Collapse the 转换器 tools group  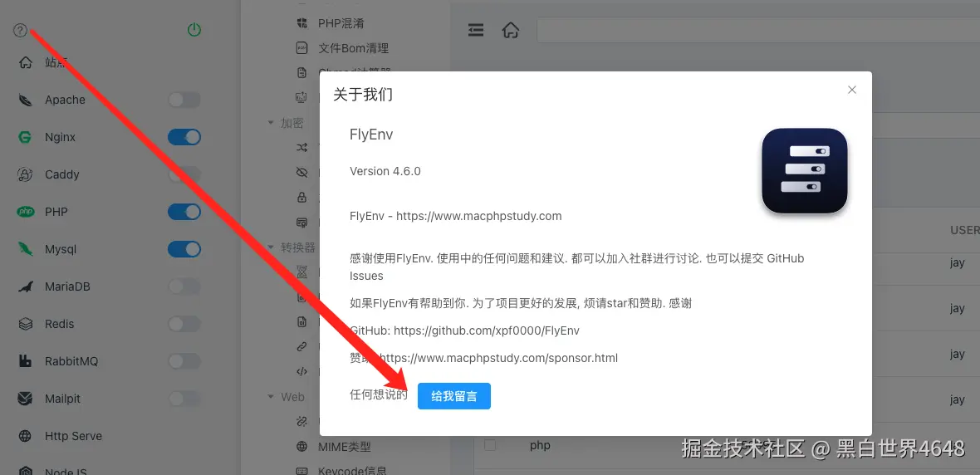coord(271,247)
